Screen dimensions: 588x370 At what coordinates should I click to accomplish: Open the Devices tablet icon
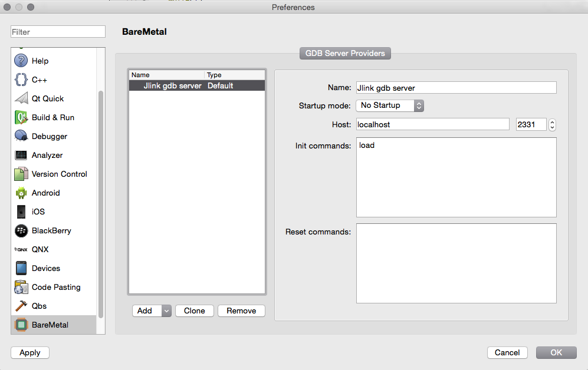coord(21,268)
